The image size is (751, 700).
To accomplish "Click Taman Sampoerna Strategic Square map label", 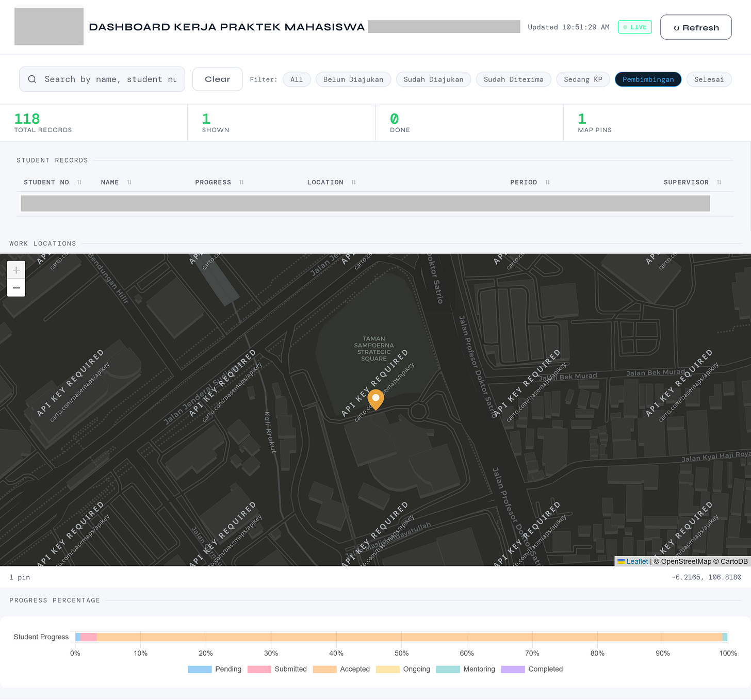I will click(x=374, y=349).
